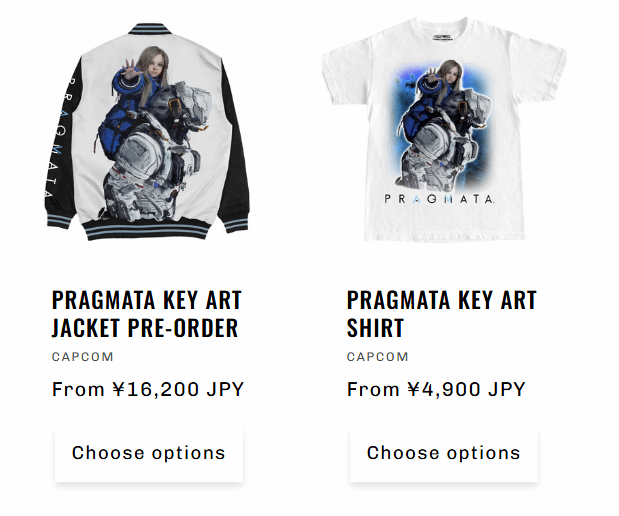Click the PRAGMATA lettering on the jacket sleeve
The image size is (619, 516).
(58, 137)
